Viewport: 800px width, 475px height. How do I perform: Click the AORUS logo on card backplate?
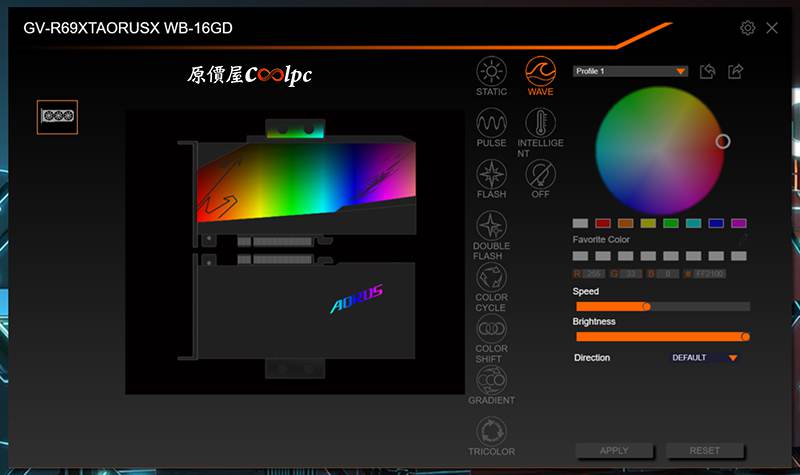(x=357, y=298)
